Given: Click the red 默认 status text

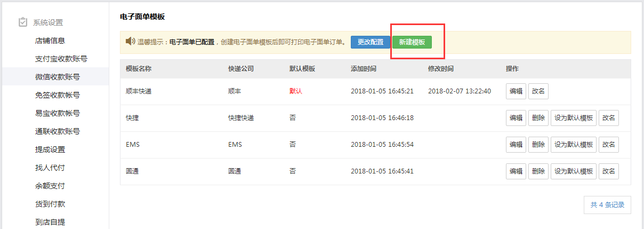Looking at the screenshot, I should (296, 91).
